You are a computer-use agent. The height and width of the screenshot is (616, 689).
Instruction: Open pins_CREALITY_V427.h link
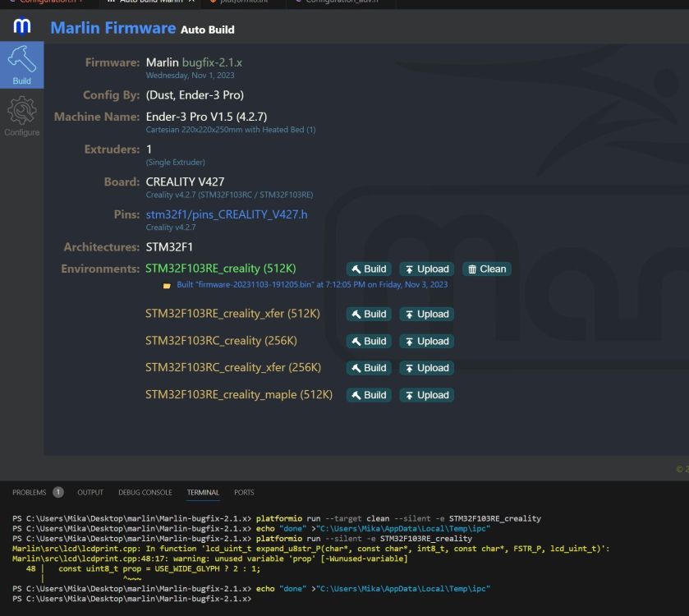click(x=227, y=214)
